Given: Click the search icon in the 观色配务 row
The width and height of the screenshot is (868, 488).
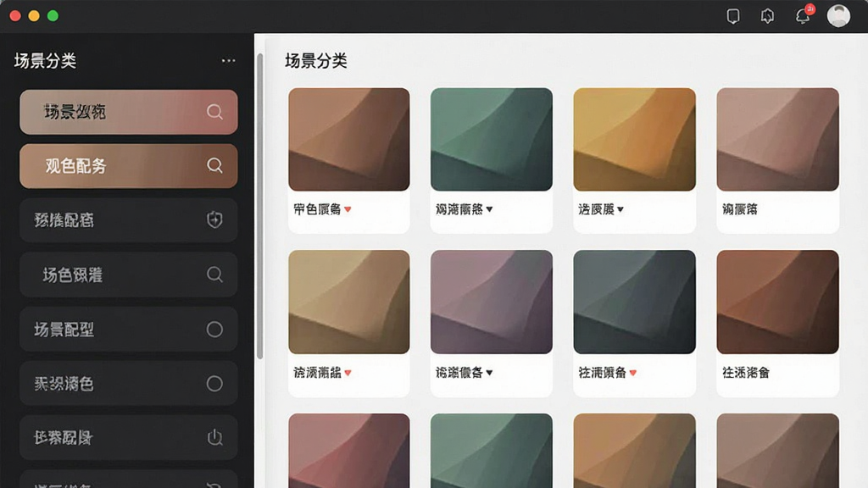Looking at the screenshot, I should pyautogui.click(x=214, y=165).
